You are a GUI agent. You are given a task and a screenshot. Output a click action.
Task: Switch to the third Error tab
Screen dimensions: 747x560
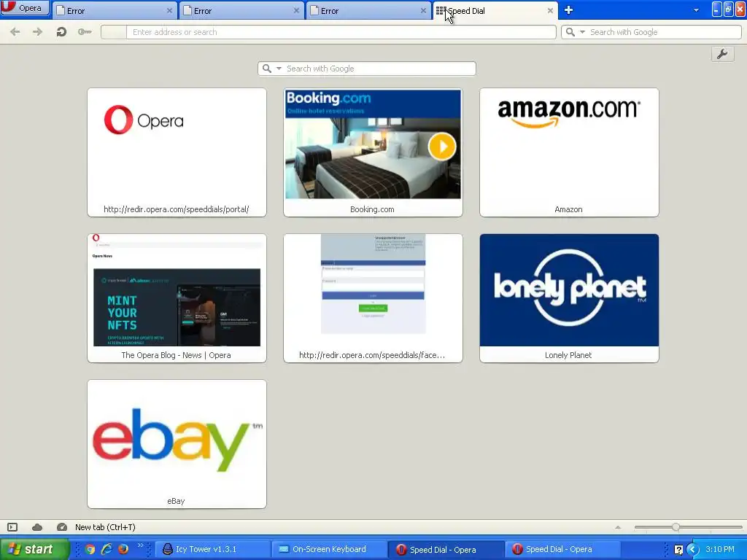click(x=368, y=10)
